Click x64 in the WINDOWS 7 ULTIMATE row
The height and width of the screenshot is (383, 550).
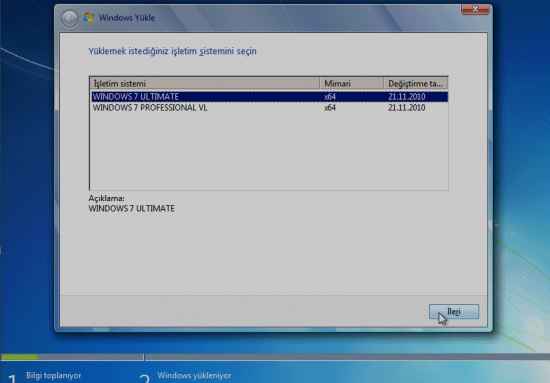(x=330, y=96)
